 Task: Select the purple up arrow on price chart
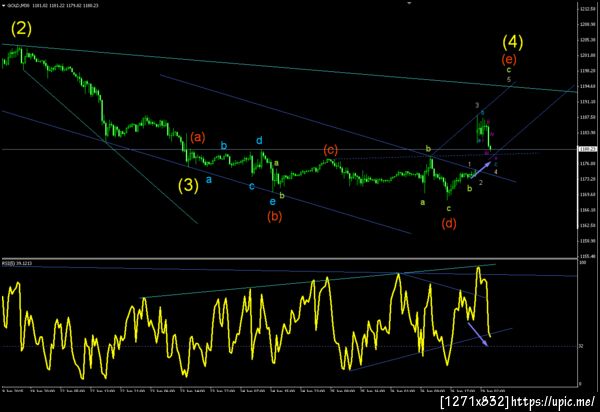click(x=481, y=170)
